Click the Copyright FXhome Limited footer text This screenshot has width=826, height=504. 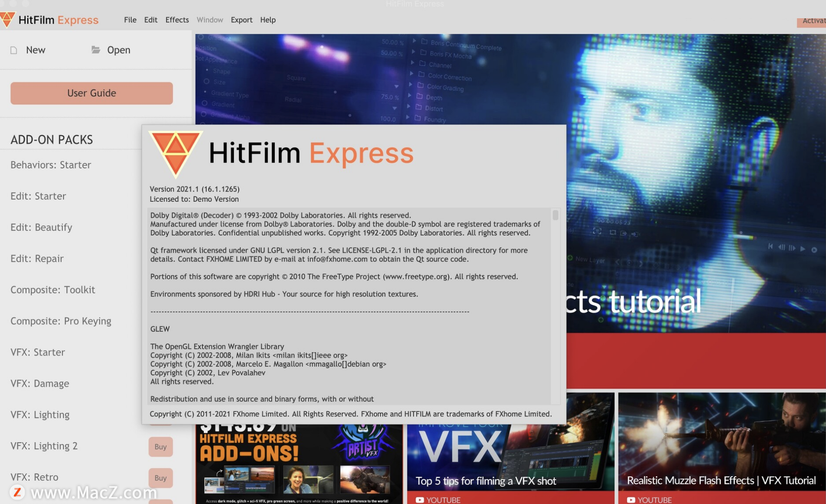click(x=351, y=414)
